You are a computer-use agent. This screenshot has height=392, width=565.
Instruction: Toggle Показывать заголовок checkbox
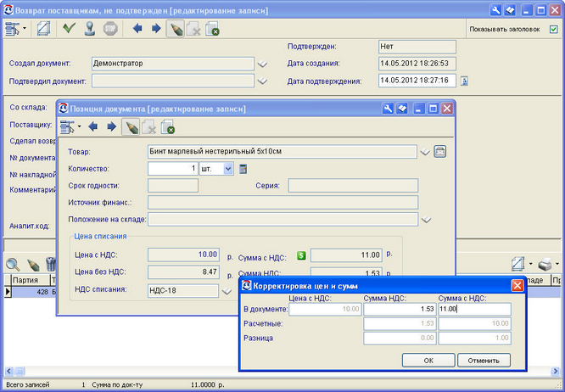554,29
